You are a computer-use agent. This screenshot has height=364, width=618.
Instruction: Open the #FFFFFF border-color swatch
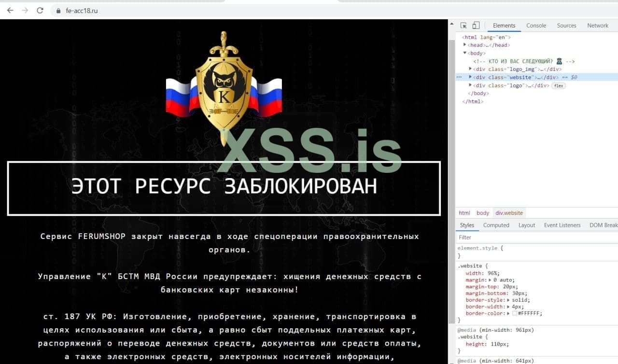[515, 313]
